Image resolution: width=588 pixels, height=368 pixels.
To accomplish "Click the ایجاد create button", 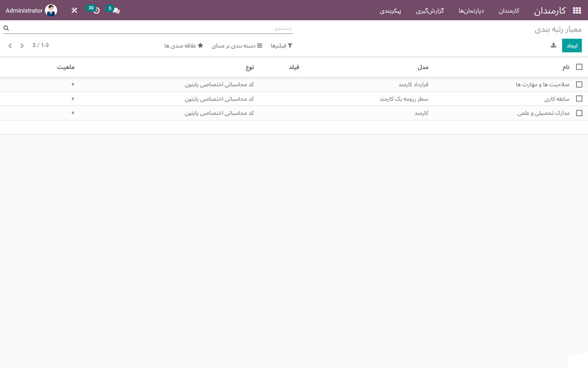I will pos(572,46).
